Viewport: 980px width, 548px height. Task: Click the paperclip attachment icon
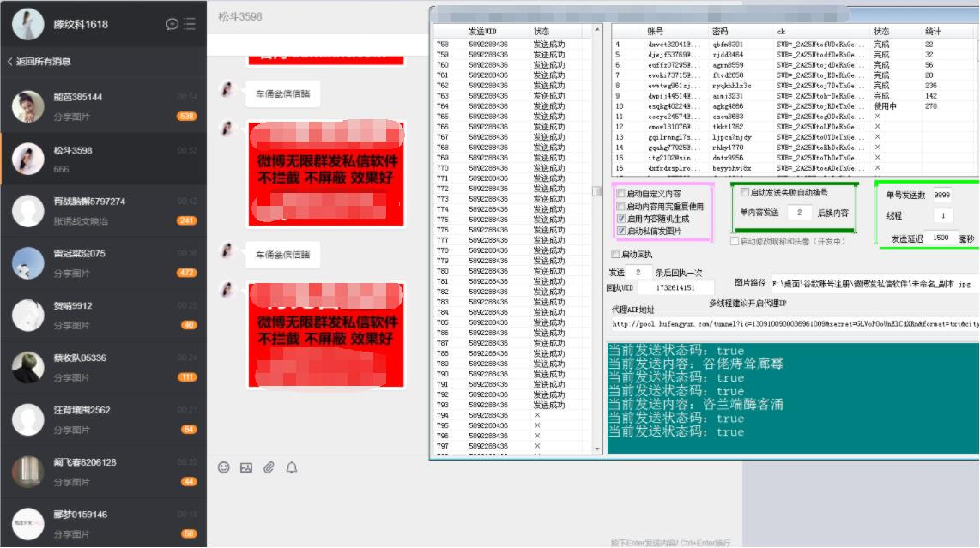click(269, 467)
